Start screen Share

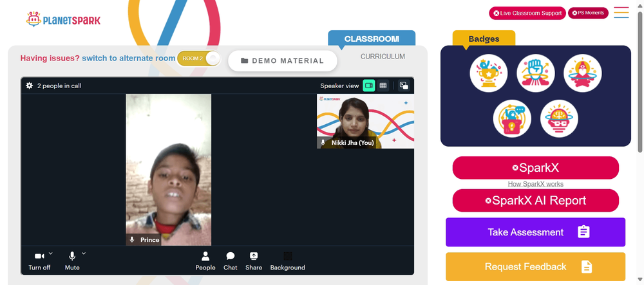tap(254, 261)
